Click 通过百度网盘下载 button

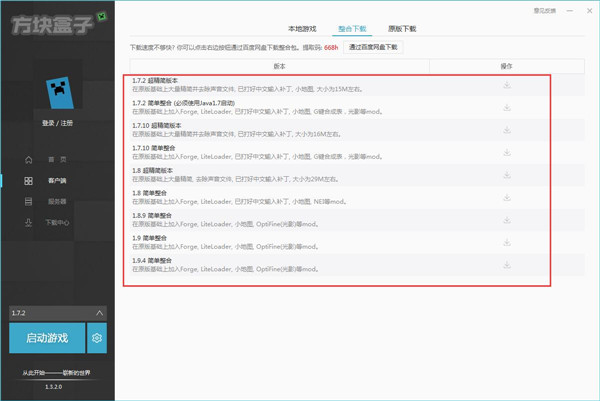[373, 47]
